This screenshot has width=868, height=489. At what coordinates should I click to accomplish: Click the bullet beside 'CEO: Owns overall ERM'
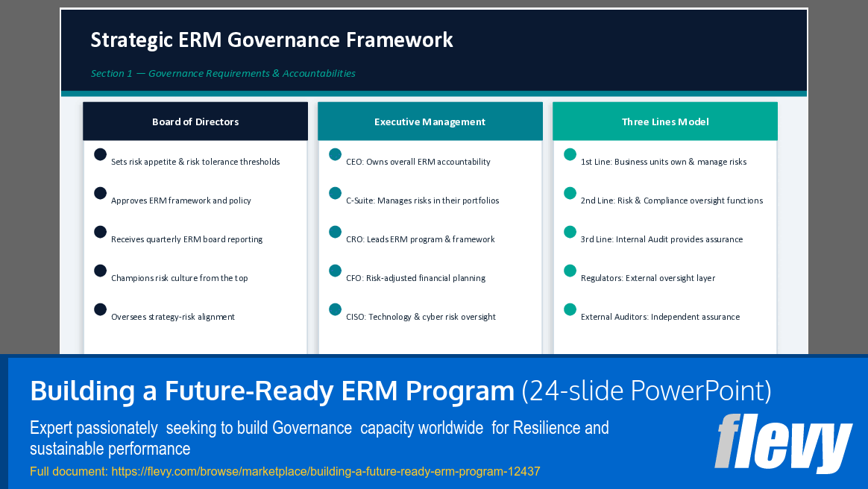335,154
